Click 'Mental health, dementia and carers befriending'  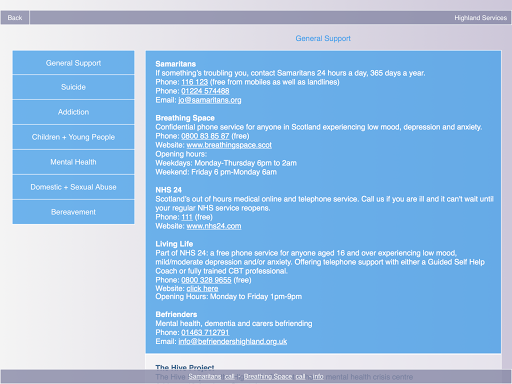point(234,323)
